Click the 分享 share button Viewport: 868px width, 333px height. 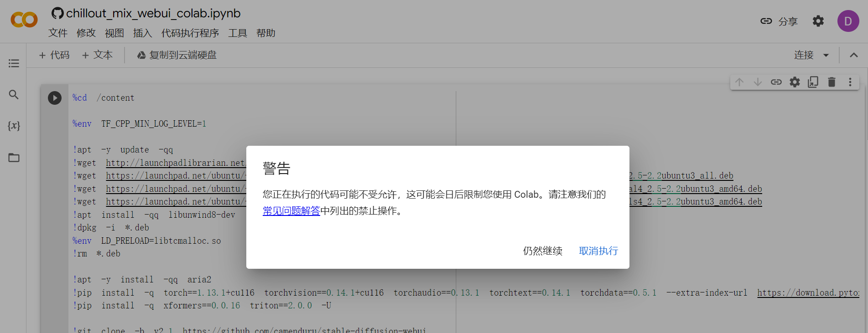tap(779, 21)
